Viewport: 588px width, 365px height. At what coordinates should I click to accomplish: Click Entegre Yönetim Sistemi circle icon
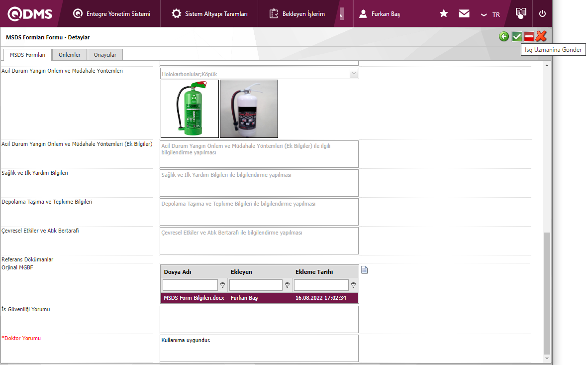pos(78,13)
